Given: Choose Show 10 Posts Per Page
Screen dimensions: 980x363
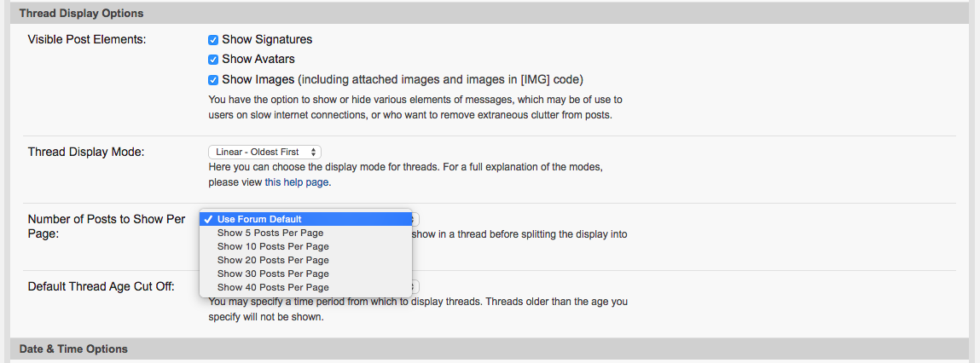Looking at the screenshot, I should tap(305, 247).
